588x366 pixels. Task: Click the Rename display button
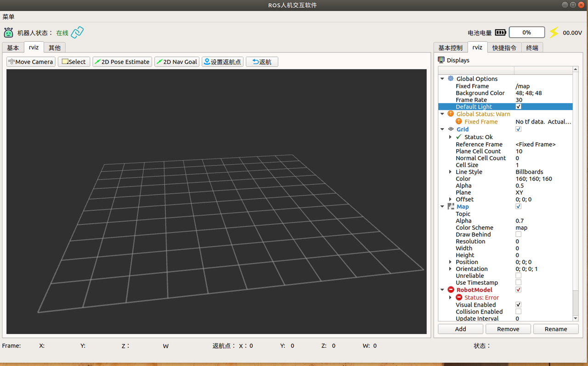pos(556,329)
